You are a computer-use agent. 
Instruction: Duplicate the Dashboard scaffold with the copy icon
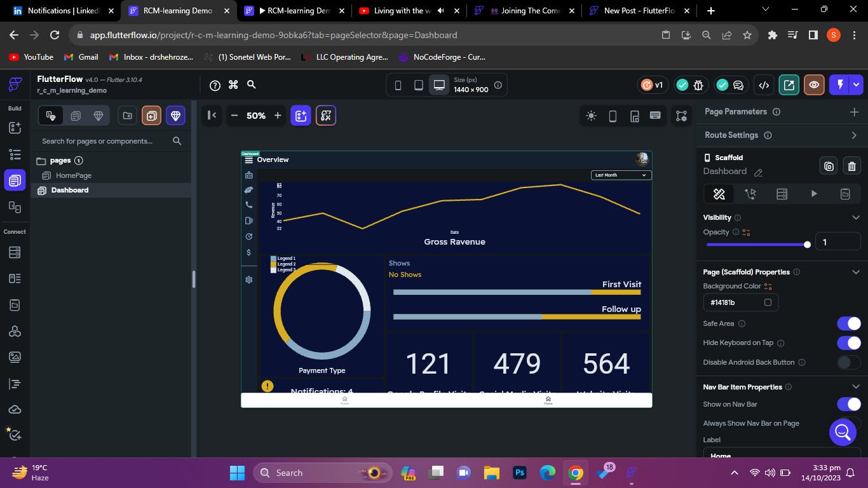[829, 166]
